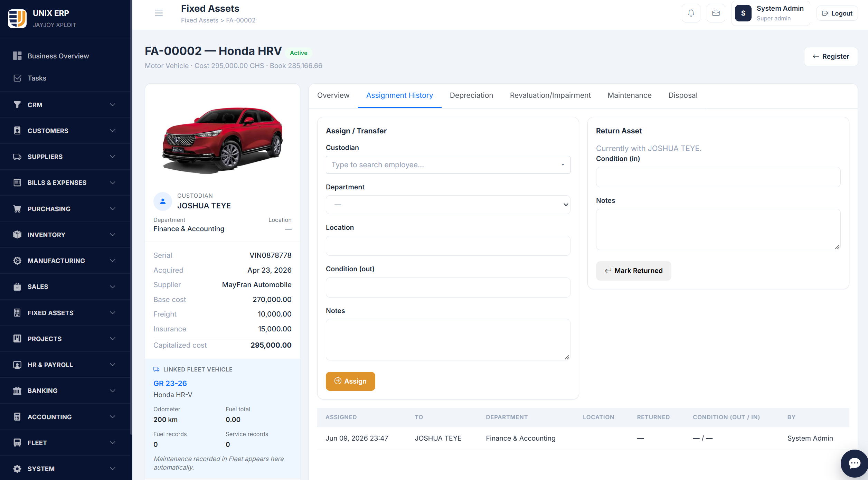Click the briefcase icon in header

716,13
